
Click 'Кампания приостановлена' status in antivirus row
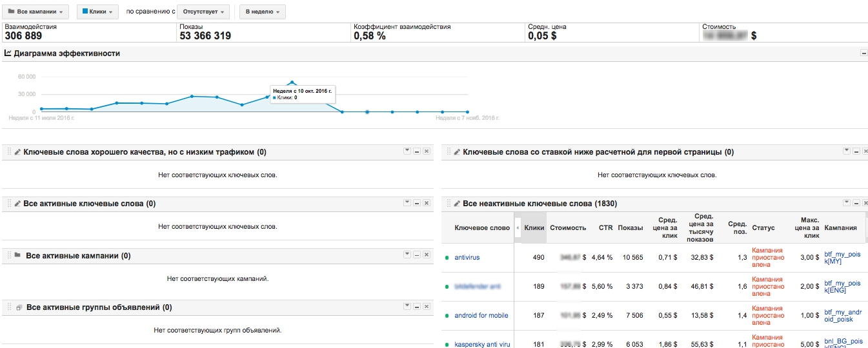click(x=767, y=257)
